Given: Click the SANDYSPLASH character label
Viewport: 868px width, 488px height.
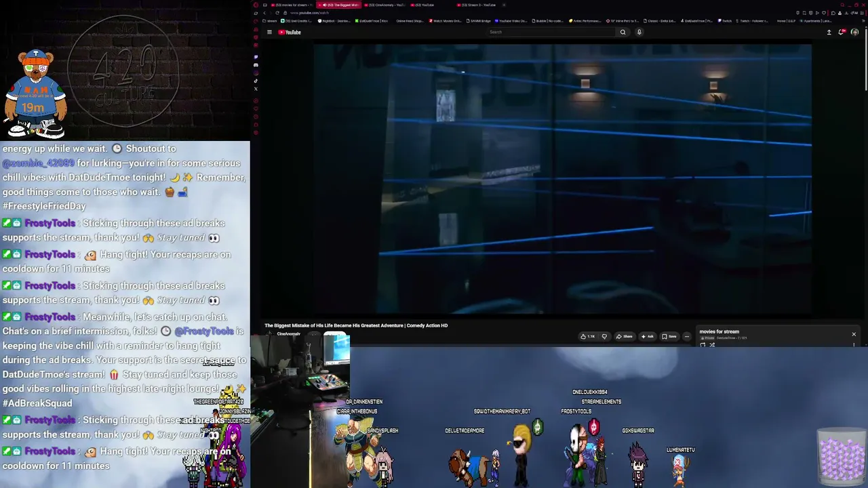Looking at the screenshot, I should coord(382,430).
